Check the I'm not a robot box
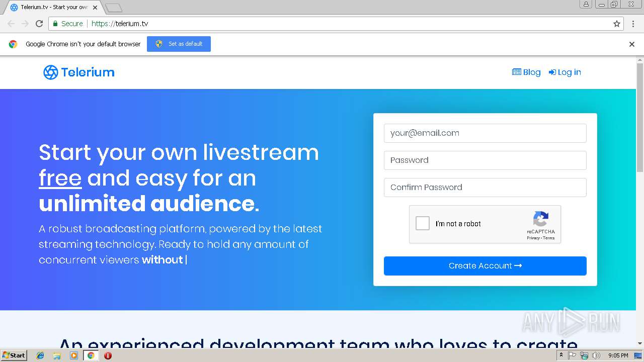Image resolution: width=644 pixels, height=362 pixels. click(x=423, y=224)
